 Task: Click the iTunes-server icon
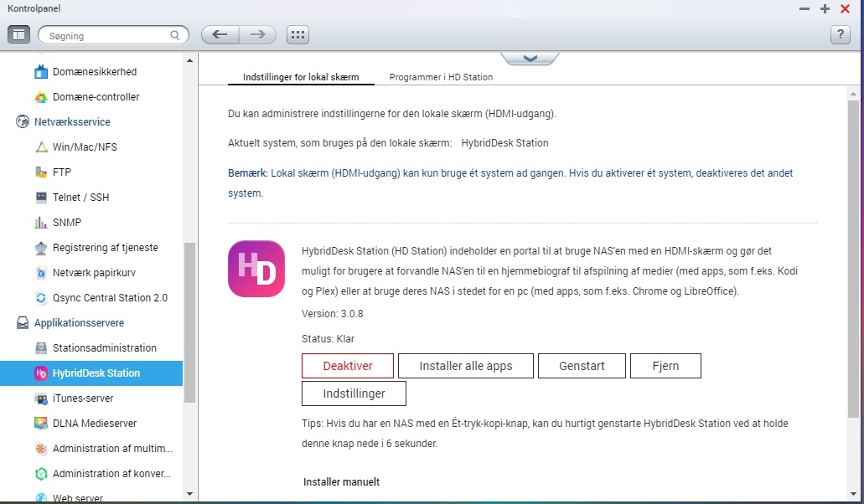tap(41, 399)
